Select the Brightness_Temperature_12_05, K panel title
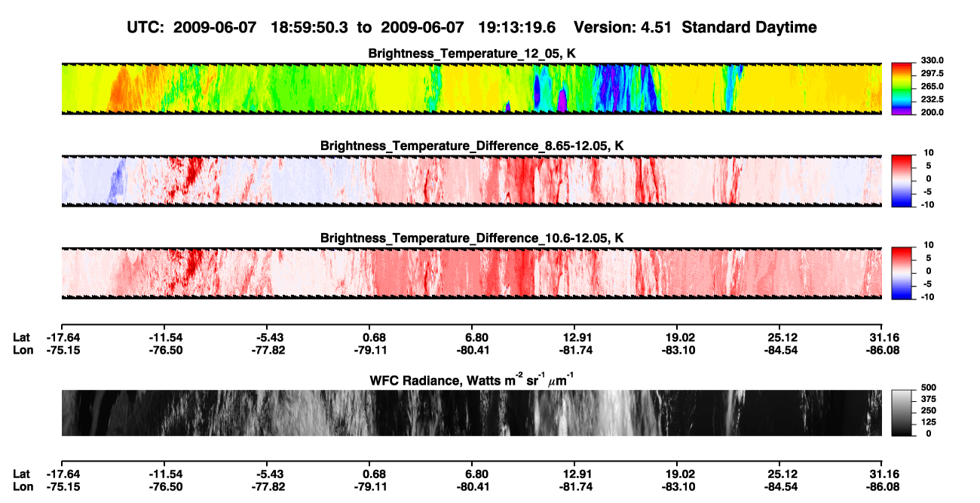The width and height of the screenshot is (980, 503). (472, 54)
